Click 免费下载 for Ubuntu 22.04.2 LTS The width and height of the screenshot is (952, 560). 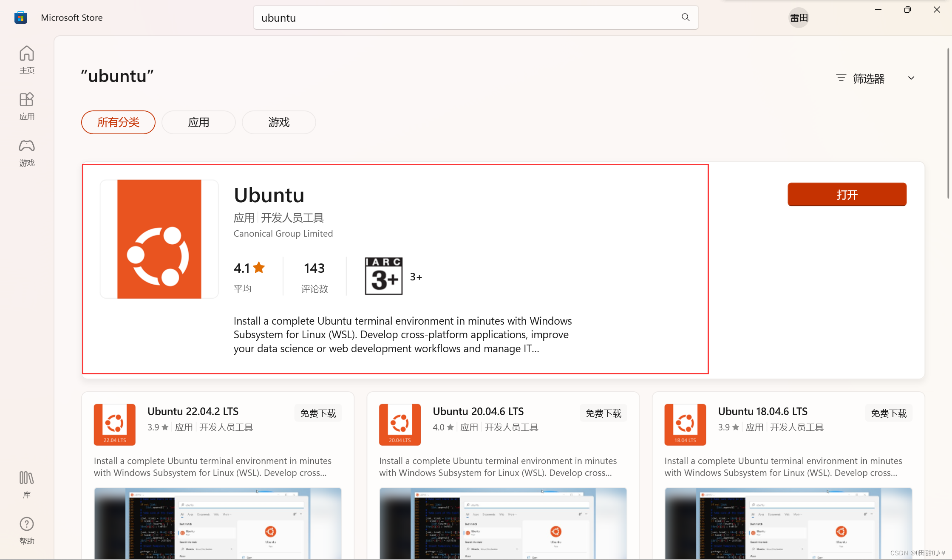pyautogui.click(x=318, y=413)
